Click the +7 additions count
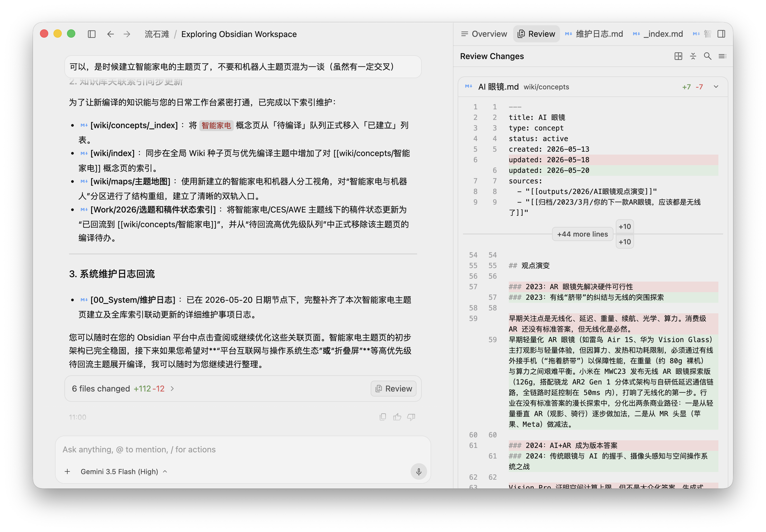The image size is (766, 532). point(686,87)
